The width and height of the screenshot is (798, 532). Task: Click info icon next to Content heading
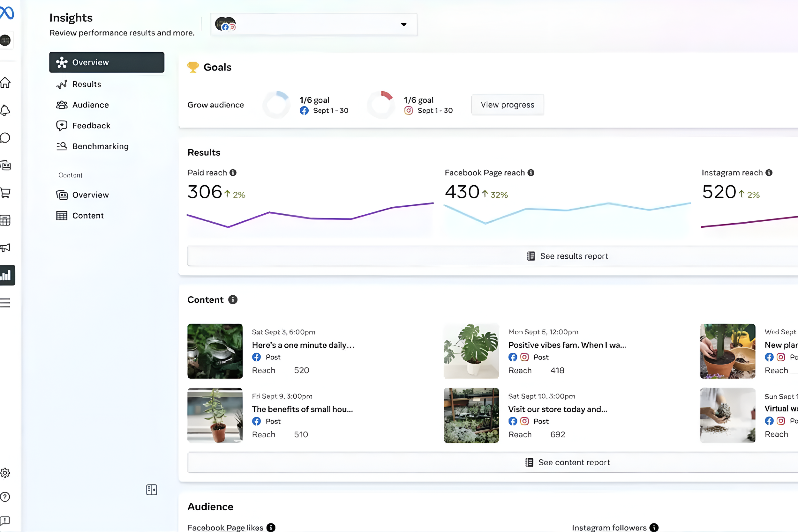pos(233,299)
